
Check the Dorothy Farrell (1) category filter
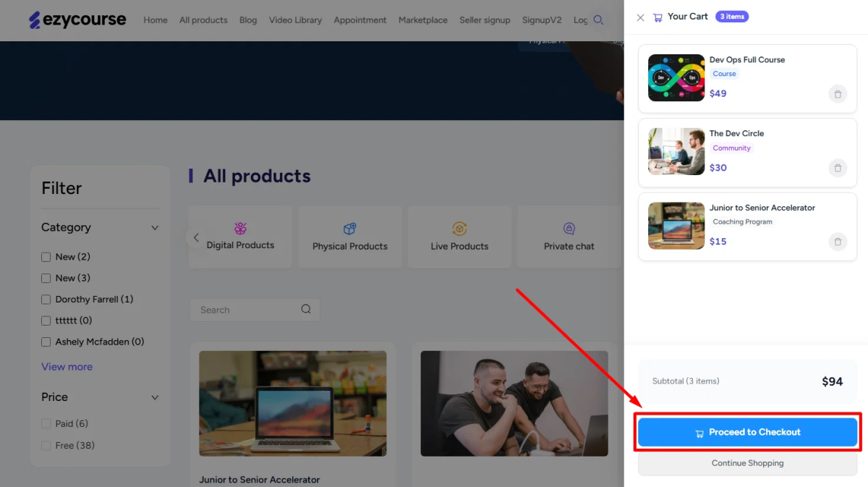click(x=46, y=300)
